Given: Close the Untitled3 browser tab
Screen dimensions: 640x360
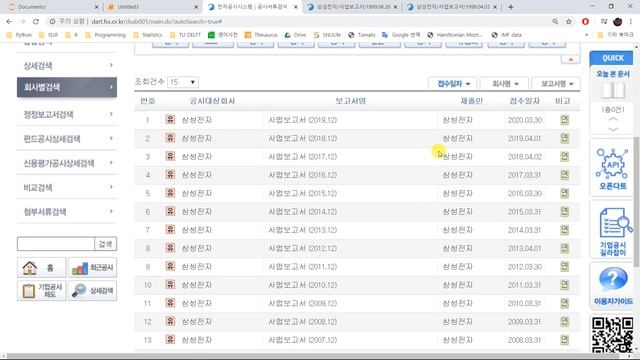Looking at the screenshot, I should (x=196, y=7).
